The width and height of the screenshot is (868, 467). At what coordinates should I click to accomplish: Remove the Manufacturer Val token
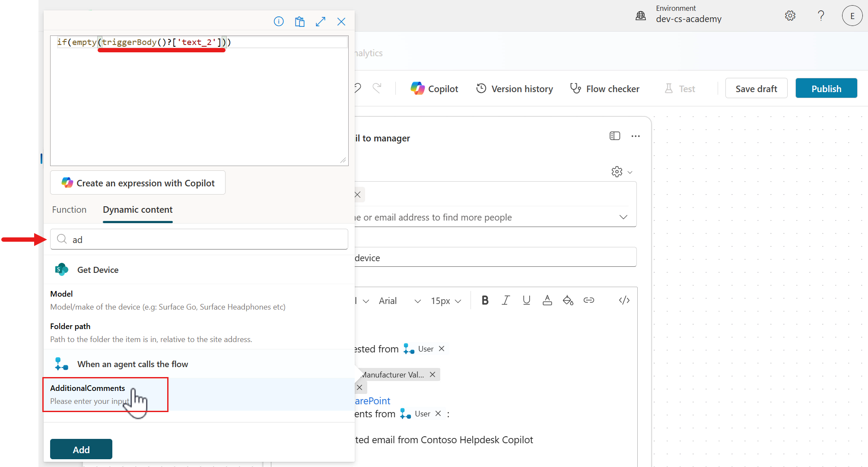pos(432,374)
